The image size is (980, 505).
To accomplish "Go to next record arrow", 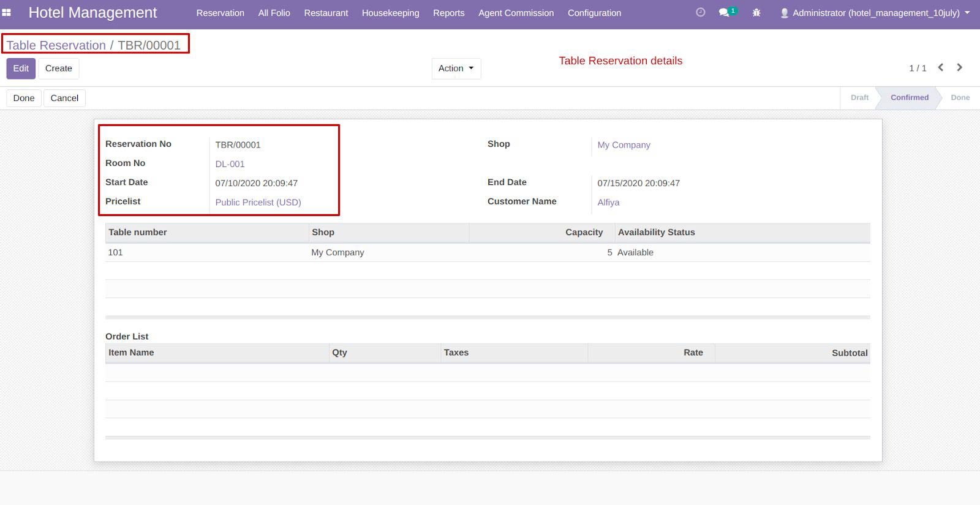I will pos(960,67).
